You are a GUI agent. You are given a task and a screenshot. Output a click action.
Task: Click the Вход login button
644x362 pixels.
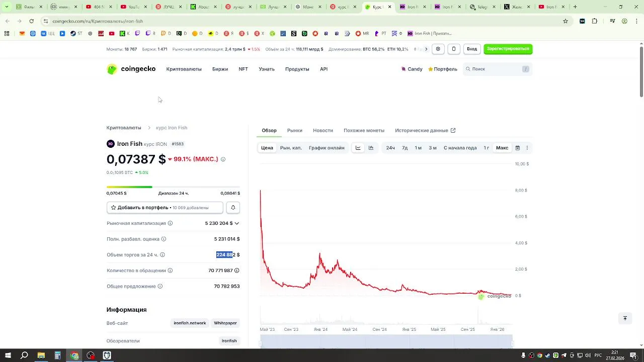(x=472, y=49)
